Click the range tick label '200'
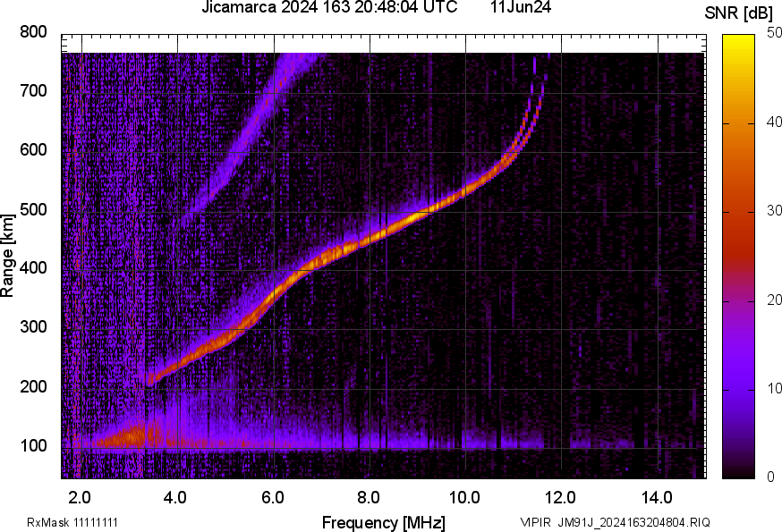This screenshot has height=532, width=782. point(33,386)
